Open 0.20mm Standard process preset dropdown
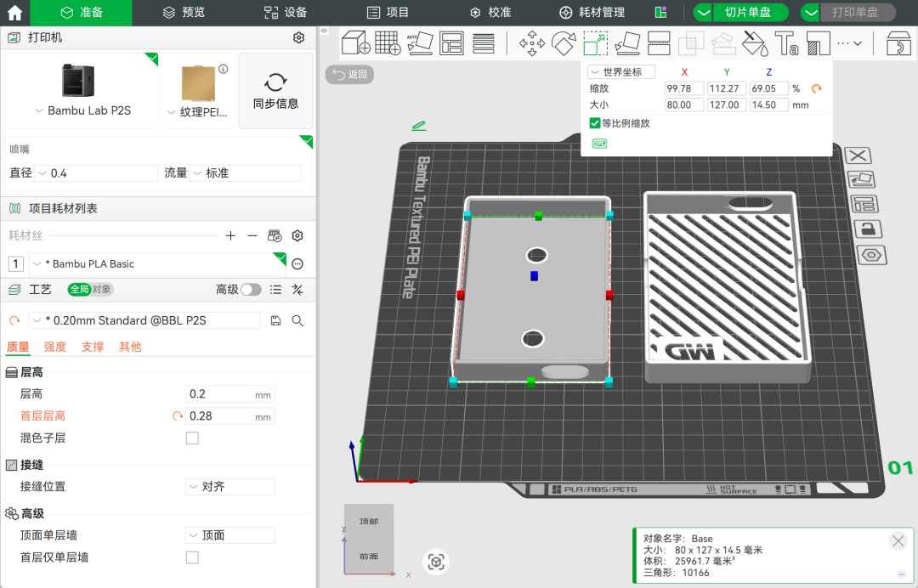The width and height of the screenshot is (918, 588). [x=145, y=320]
